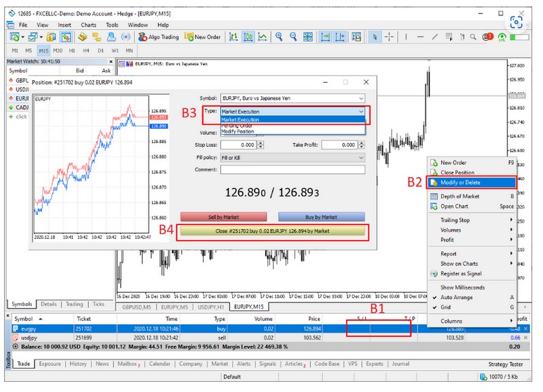Screen dimensions: 543x392
Task: Toggle the Data Window toolbar icon
Action: click(66, 37)
